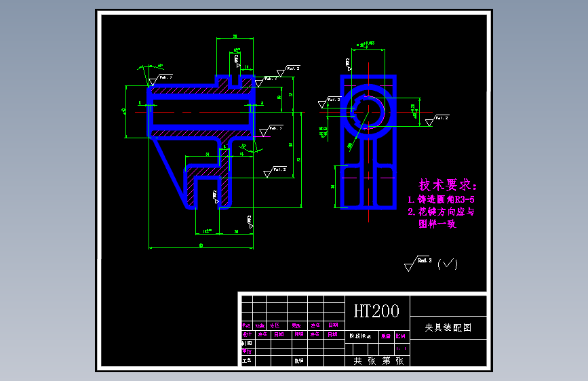This screenshot has width=588, height=381.
Task: Click the general Ra6.3 roughness symbol
Action: click(418, 263)
